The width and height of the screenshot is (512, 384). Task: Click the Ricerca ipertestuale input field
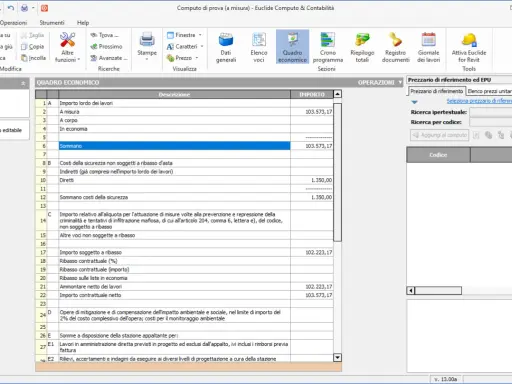(491, 112)
